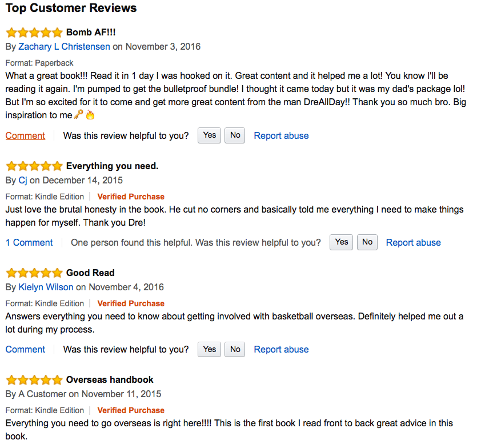Click Yes for the 'Good Read' review
Image resolution: width=489 pixels, height=448 pixels.
click(210, 349)
